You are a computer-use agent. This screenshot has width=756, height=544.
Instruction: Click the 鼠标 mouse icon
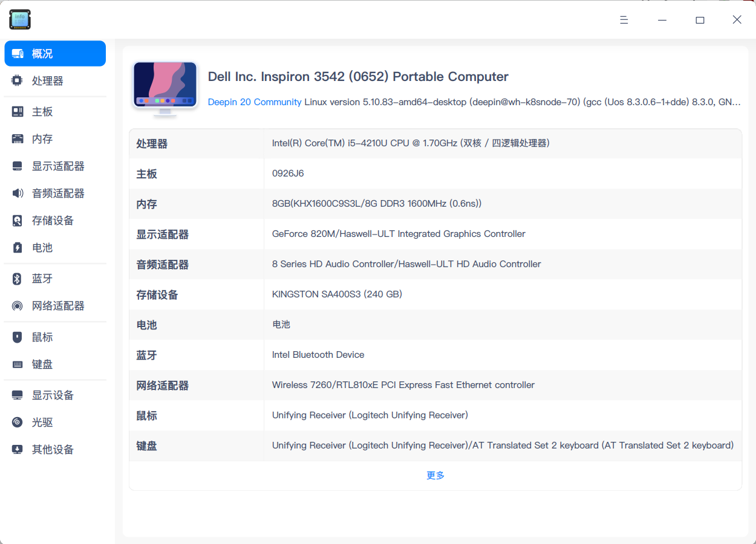[18, 337]
